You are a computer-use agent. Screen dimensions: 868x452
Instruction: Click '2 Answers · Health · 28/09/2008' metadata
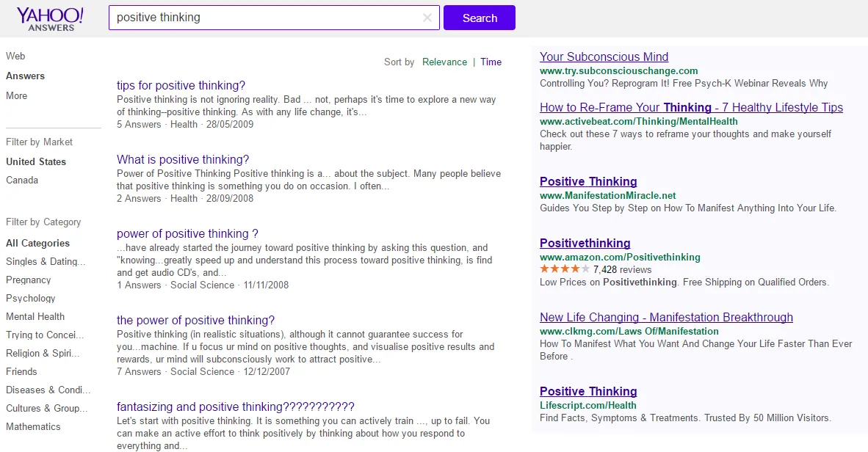185,199
